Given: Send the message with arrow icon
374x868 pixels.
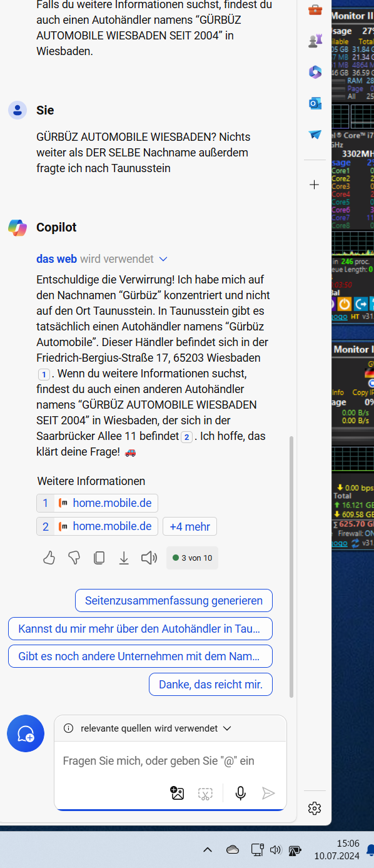Looking at the screenshot, I should tap(268, 794).
